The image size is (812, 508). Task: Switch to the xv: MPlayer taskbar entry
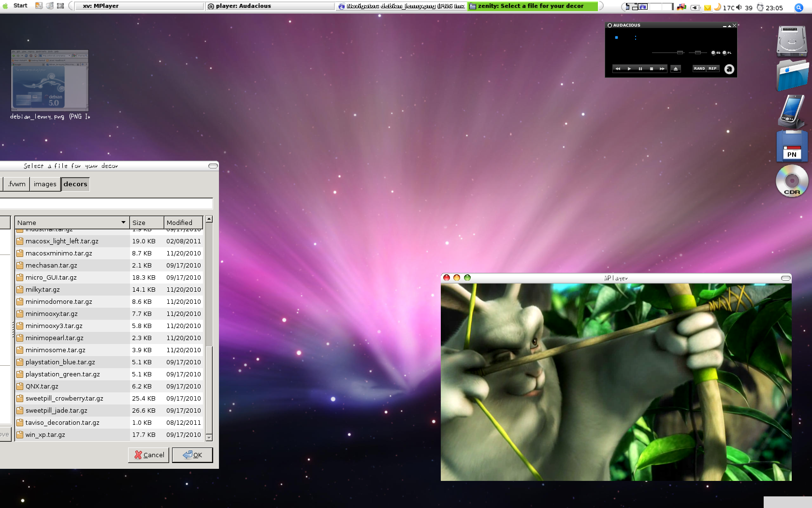coord(139,6)
